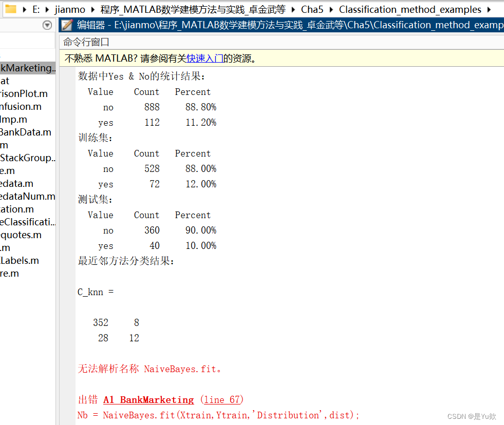Jump to line 67 error link
The height and width of the screenshot is (425, 504).
(x=222, y=400)
